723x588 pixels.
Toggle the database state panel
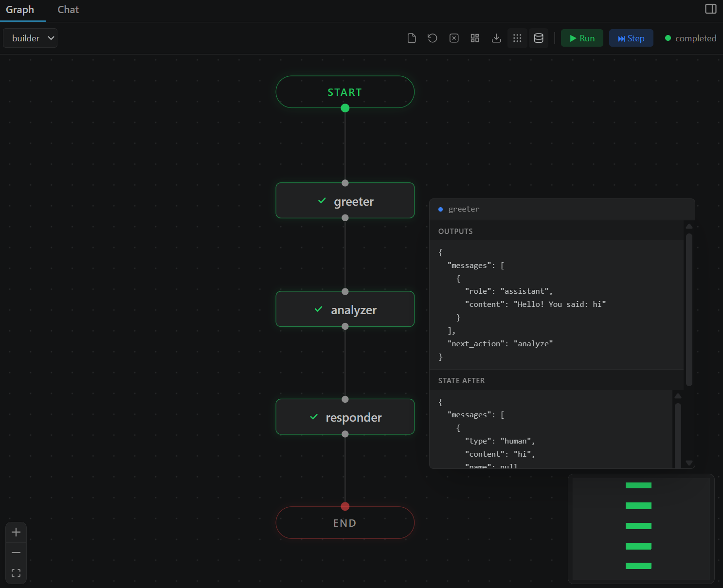coord(539,38)
